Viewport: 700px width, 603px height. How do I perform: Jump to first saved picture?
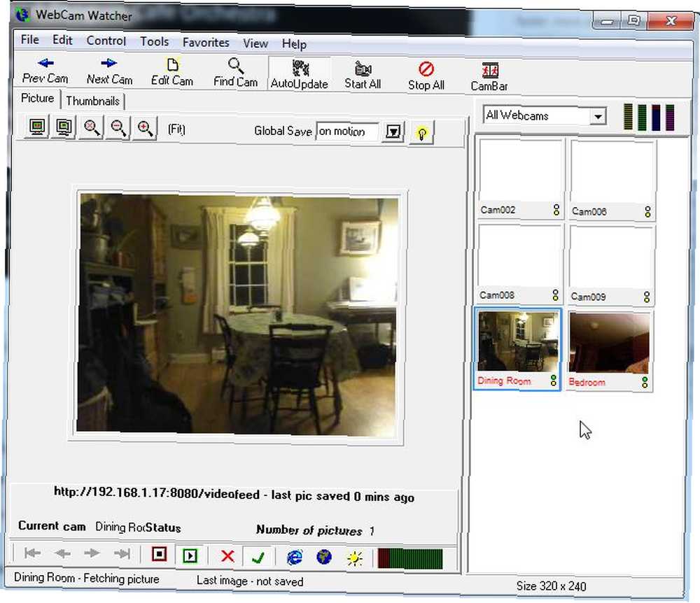pos(32,553)
